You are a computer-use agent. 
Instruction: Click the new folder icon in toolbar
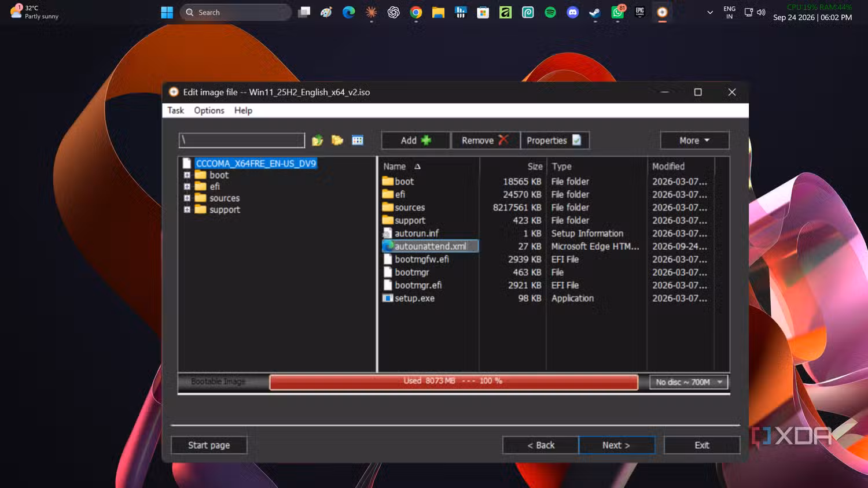(337, 140)
